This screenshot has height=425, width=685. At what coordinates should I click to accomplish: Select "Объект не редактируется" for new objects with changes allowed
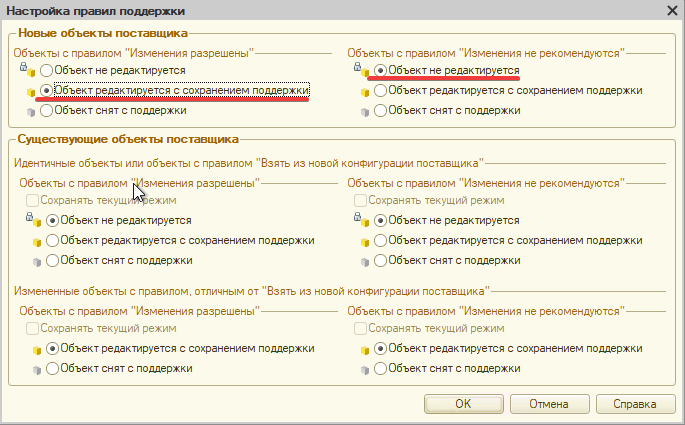47,71
